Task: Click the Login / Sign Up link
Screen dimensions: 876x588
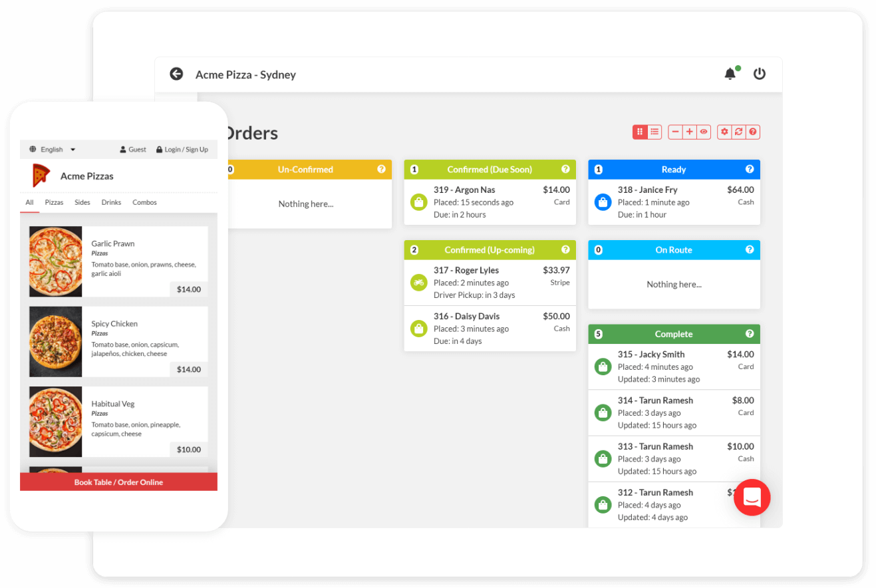Action: [x=182, y=150]
